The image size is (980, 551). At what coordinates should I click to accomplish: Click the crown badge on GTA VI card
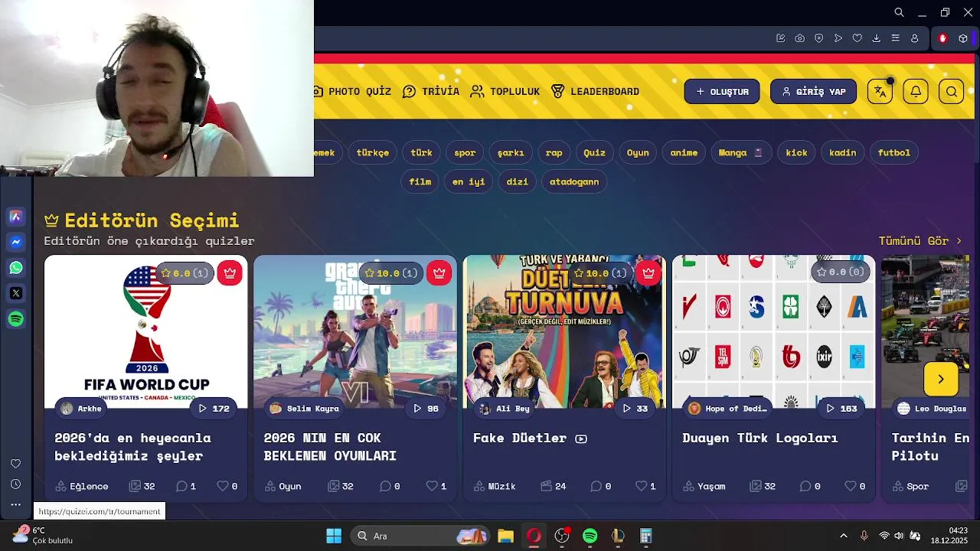439,273
